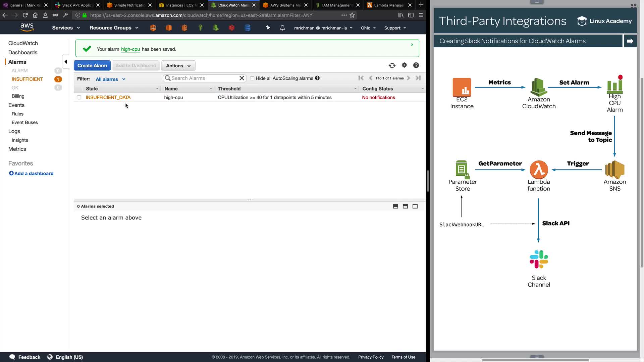Open the high-cpu link in banner
644x362 pixels.
tap(130, 49)
